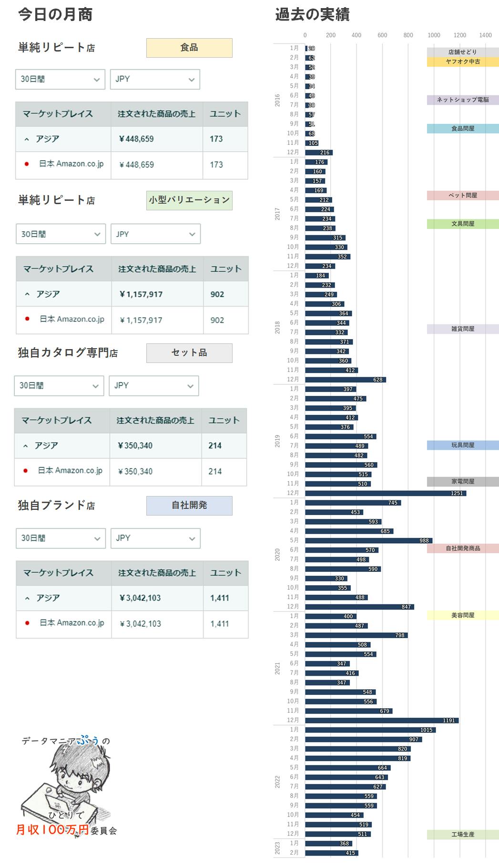Select the gray セット品 tag
The height and width of the screenshot is (868, 499).
(189, 353)
